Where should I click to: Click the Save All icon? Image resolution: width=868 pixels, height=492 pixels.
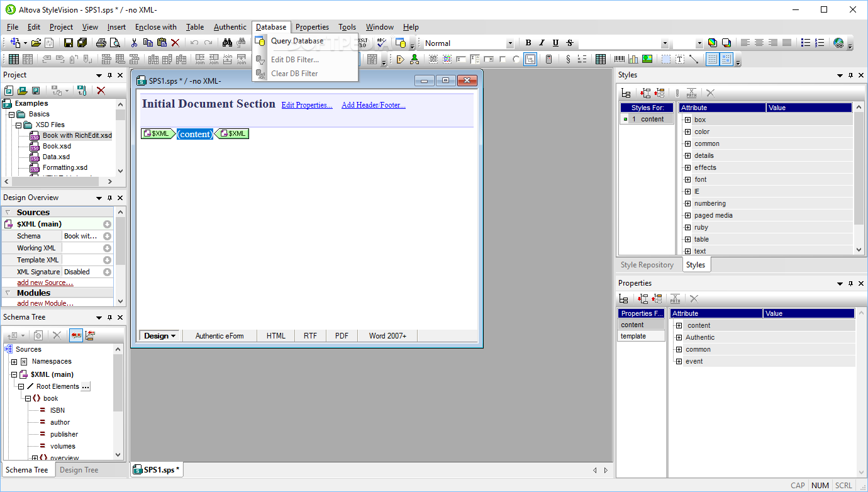coord(82,43)
